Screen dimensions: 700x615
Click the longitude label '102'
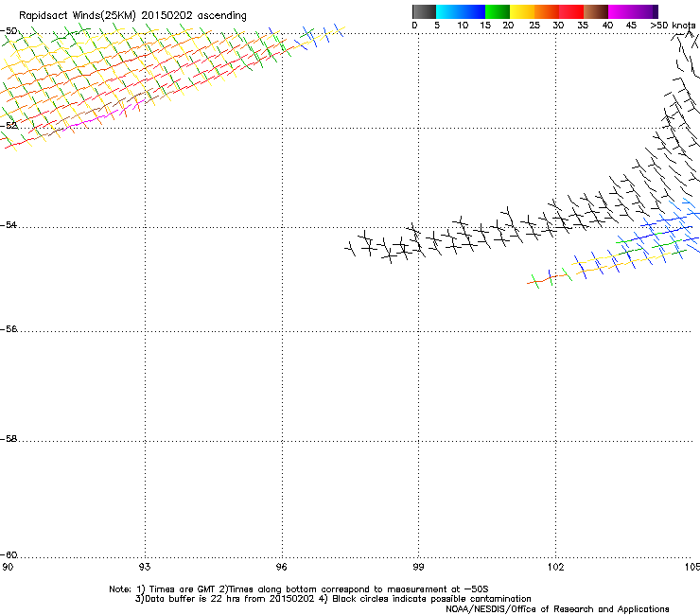[555, 567]
